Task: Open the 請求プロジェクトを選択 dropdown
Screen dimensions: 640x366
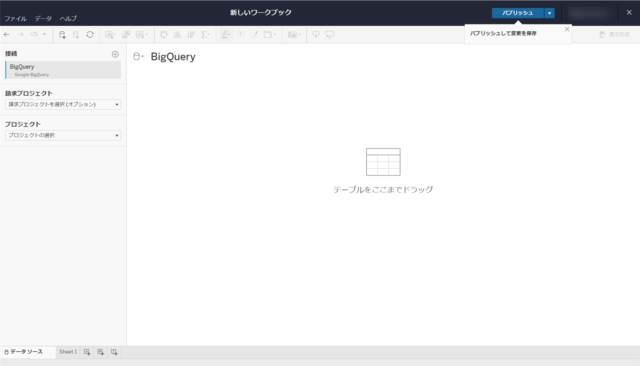Action: pyautogui.click(x=63, y=104)
